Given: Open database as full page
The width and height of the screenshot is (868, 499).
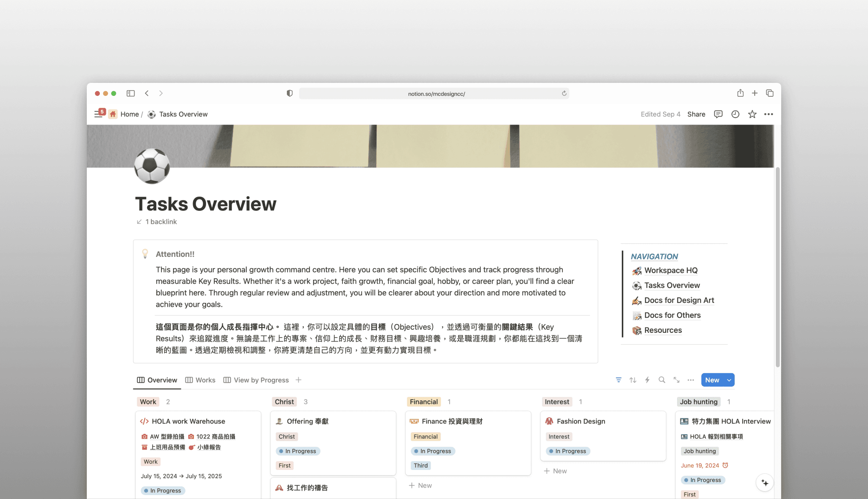Looking at the screenshot, I should [676, 380].
